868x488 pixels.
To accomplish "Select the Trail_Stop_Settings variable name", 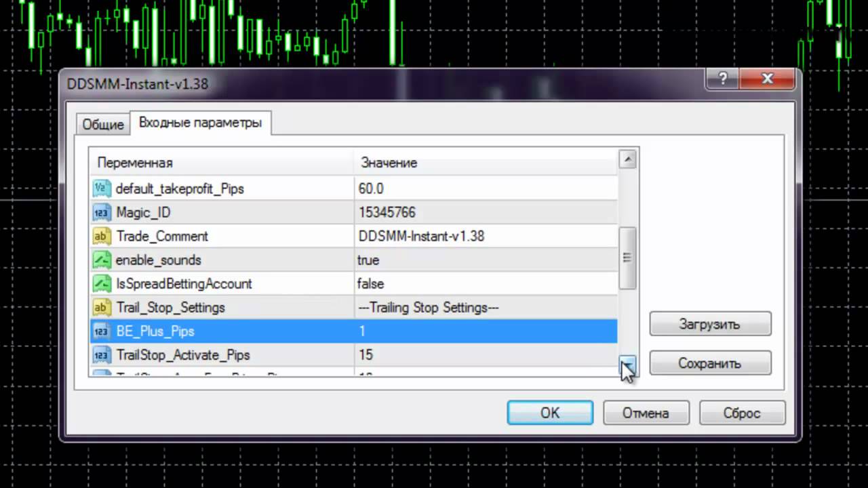I will coord(170,307).
